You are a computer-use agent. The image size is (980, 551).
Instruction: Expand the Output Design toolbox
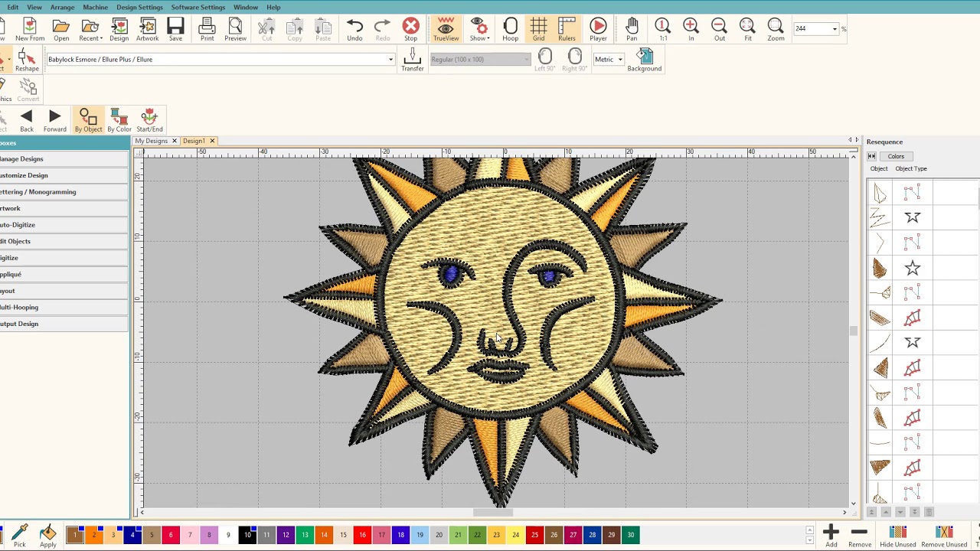click(x=64, y=324)
